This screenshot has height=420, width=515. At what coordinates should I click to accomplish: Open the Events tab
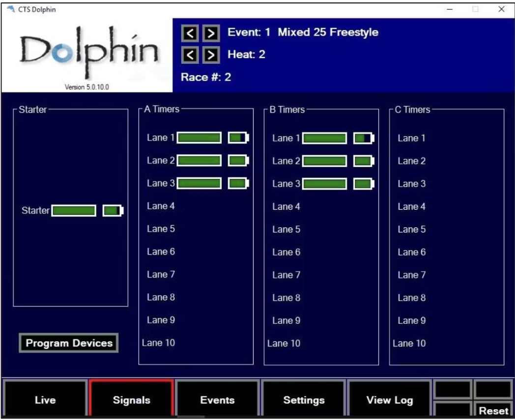217,399
